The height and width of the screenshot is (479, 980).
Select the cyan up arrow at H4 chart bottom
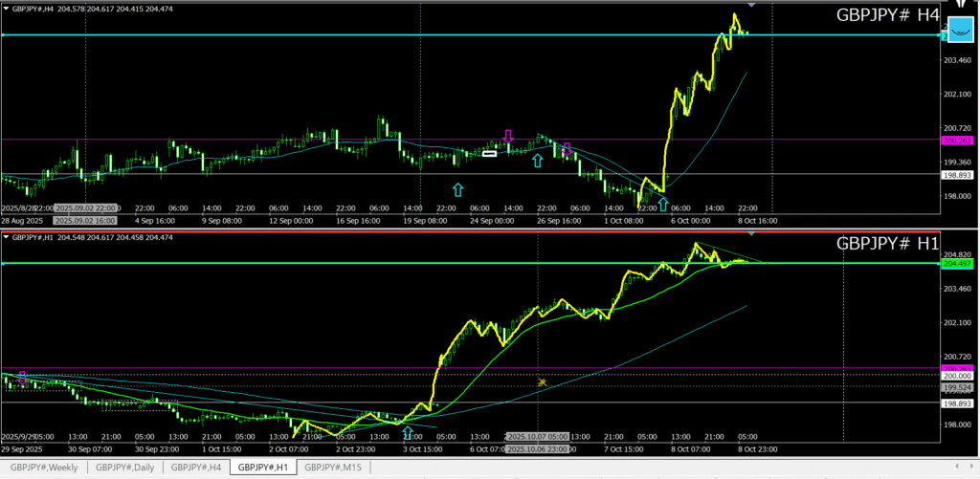[662, 203]
